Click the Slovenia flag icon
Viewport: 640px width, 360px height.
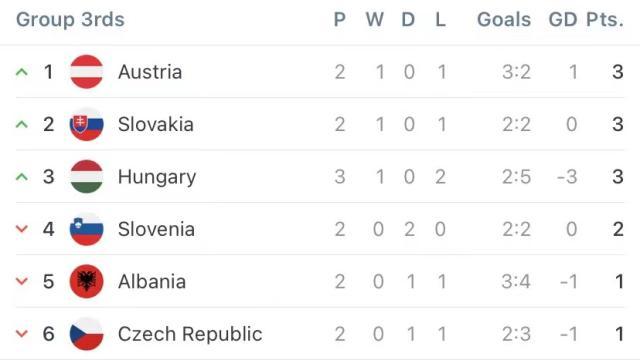pyautogui.click(x=87, y=229)
